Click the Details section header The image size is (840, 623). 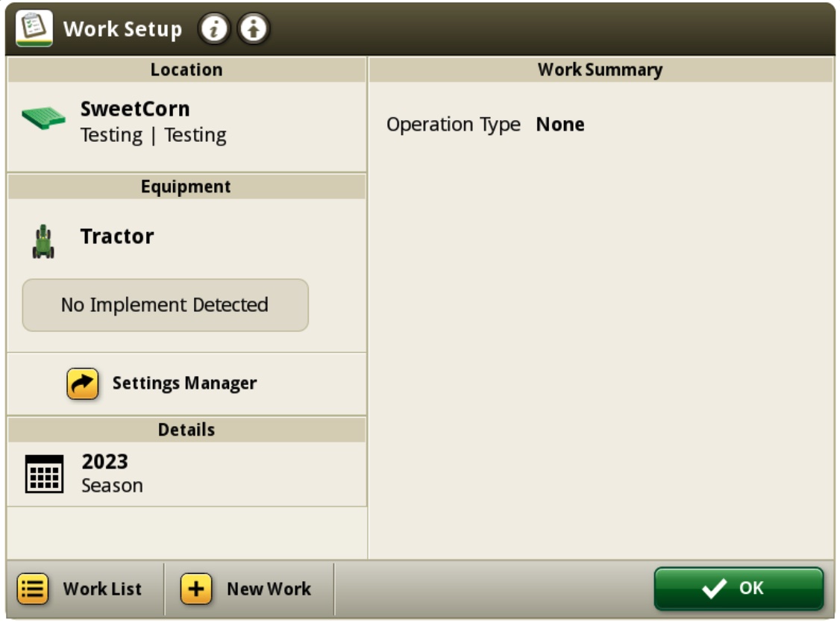pos(187,430)
